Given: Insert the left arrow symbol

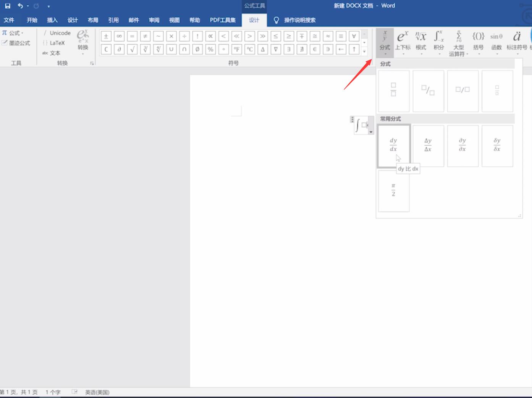Looking at the screenshot, I should click(x=341, y=49).
